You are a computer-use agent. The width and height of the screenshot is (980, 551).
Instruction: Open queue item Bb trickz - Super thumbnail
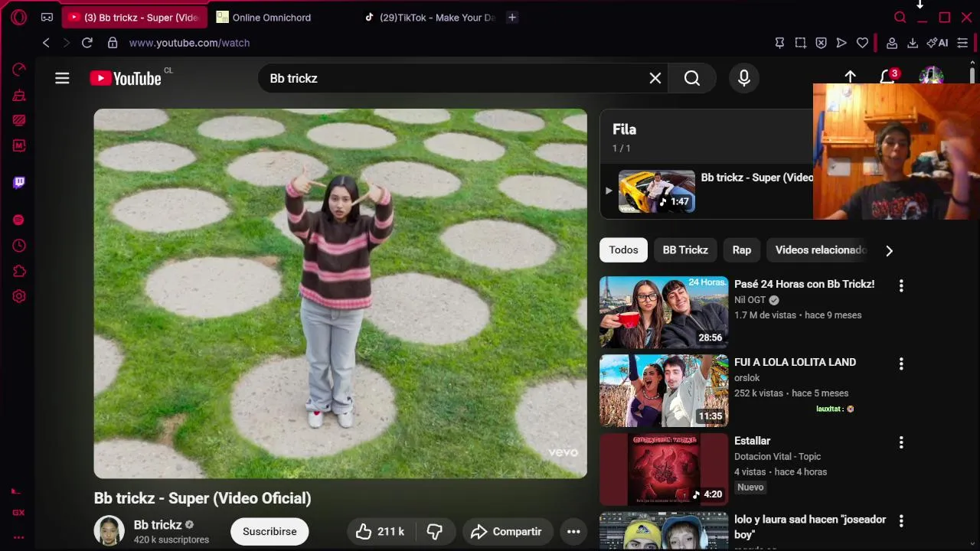(x=657, y=191)
